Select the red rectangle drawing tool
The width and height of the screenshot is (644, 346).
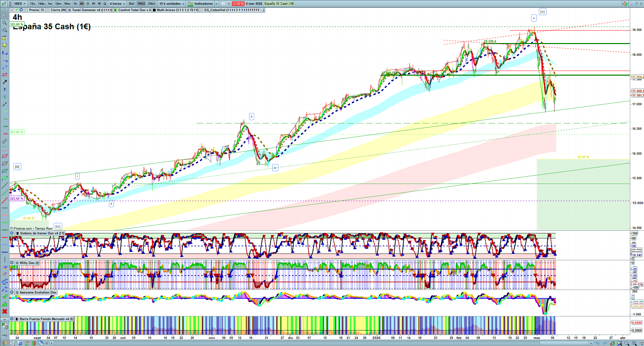5,75
